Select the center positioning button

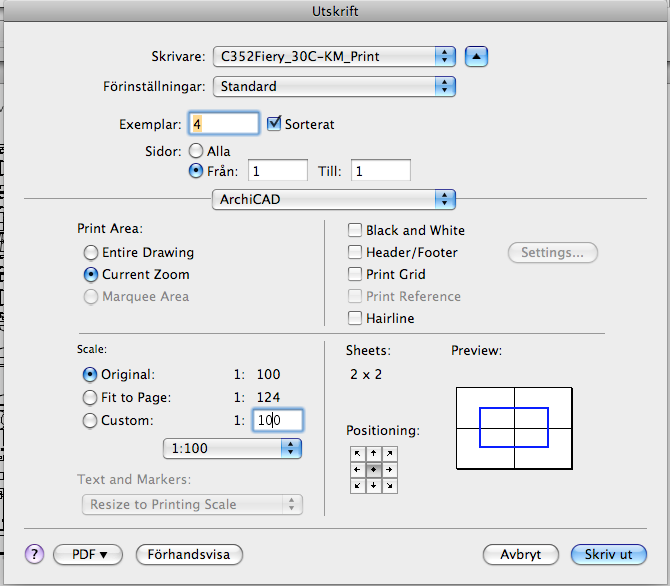(373, 468)
